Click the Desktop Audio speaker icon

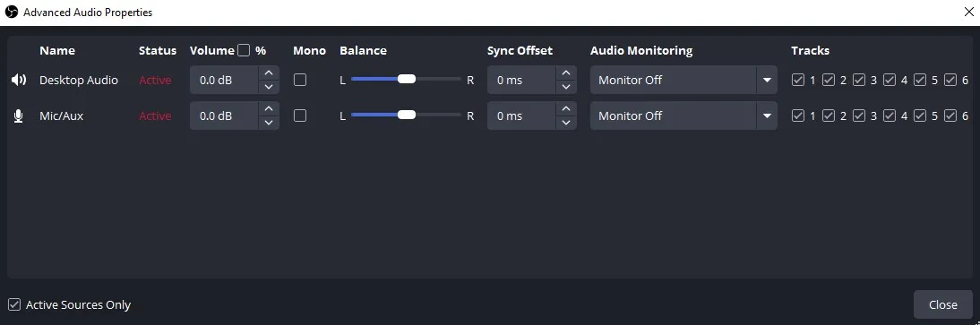coord(19,80)
